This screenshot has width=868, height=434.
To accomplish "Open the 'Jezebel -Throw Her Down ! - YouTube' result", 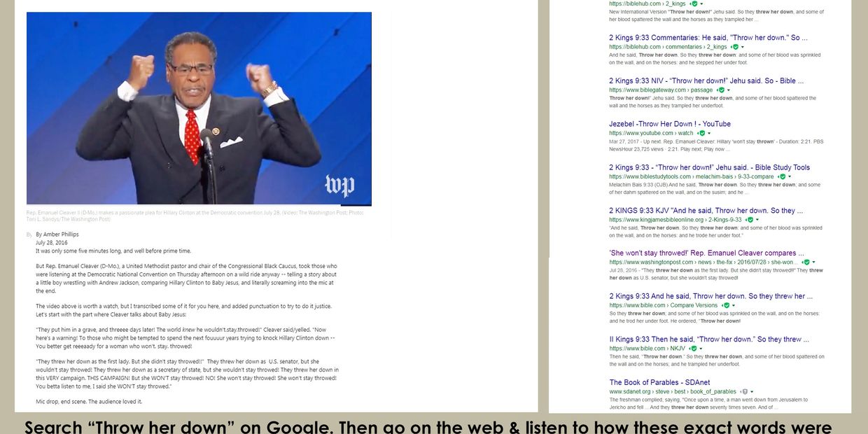I will (670, 124).
